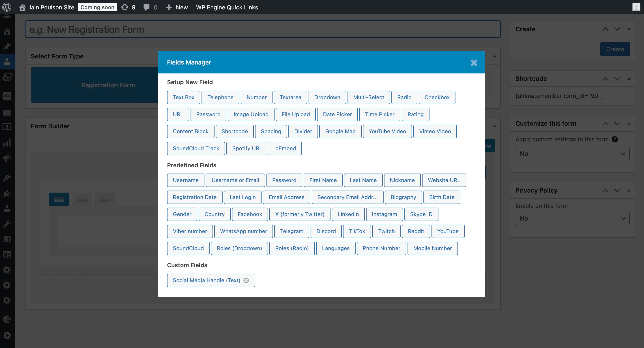
Task: Focus the form title input field
Action: pyautogui.click(x=263, y=29)
